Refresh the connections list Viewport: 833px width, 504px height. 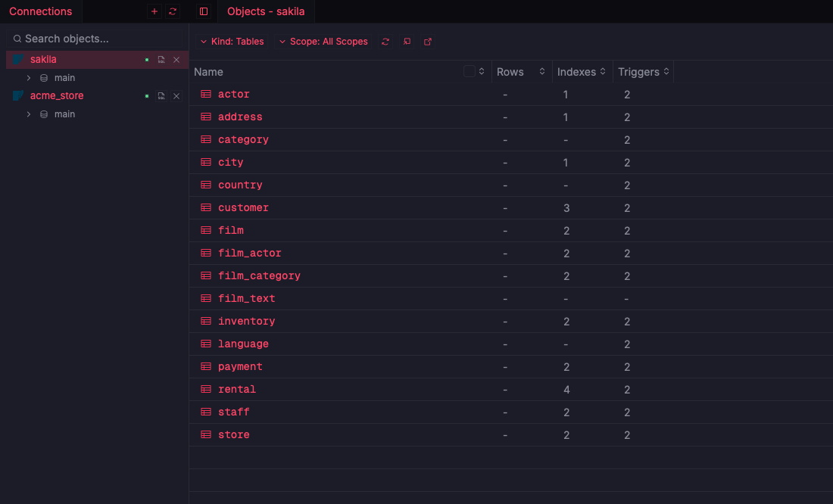pos(173,11)
